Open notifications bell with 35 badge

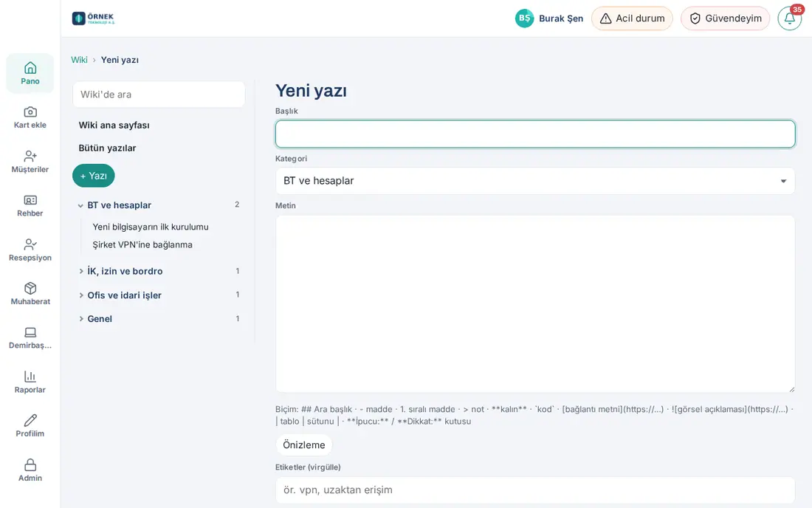(x=790, y=18)
